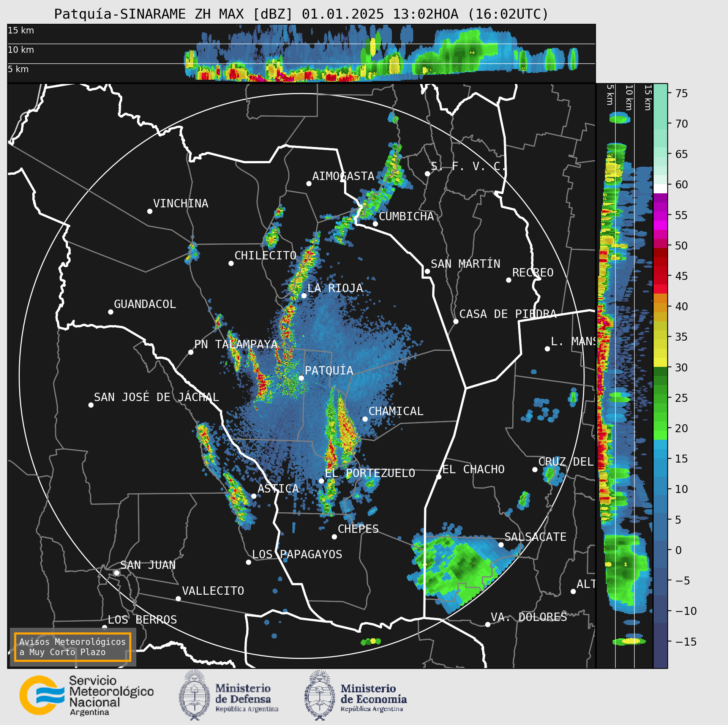Click the Patquía radar title text

pyautogui.click(x=302, y=14)
